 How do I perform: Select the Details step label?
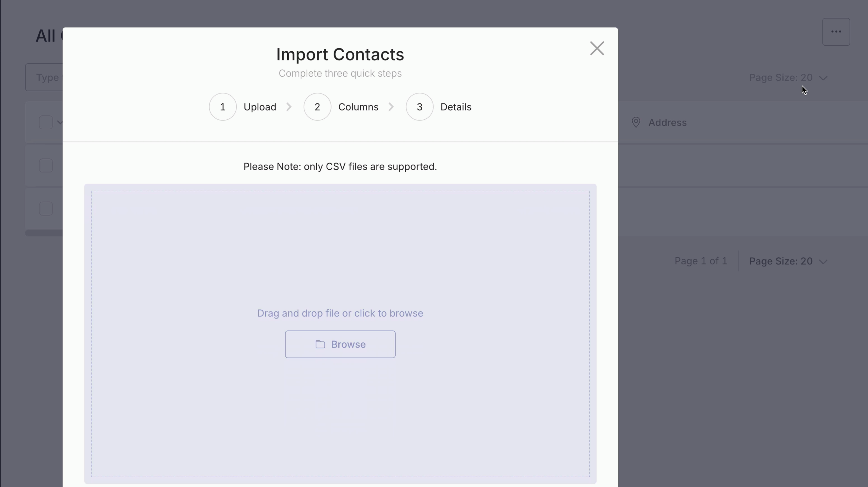456,107
